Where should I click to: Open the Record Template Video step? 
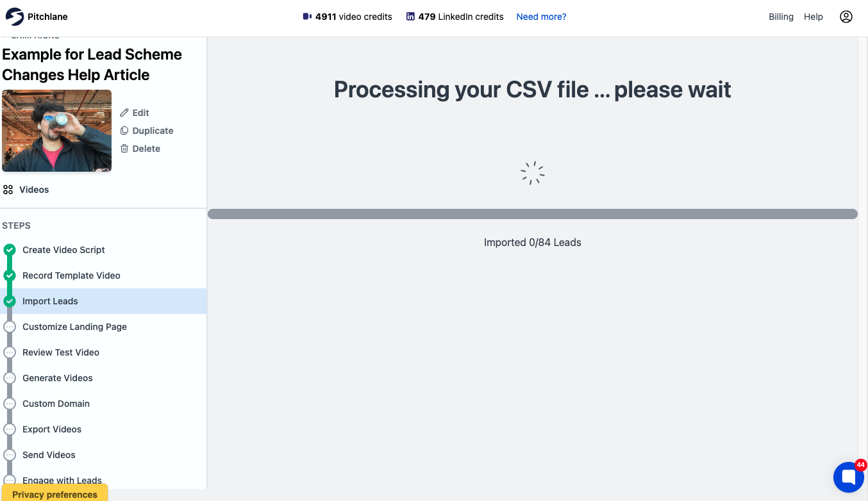tap(71, 275)
